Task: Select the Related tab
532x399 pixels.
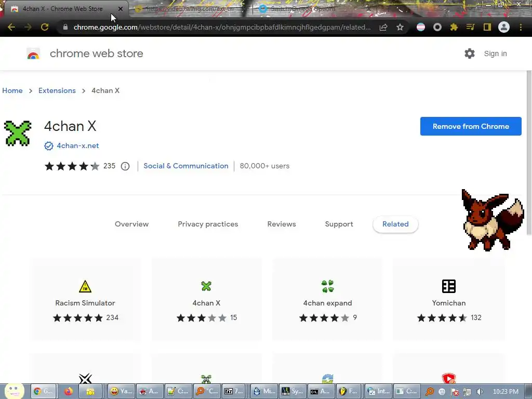Action: tap(395, 224)
